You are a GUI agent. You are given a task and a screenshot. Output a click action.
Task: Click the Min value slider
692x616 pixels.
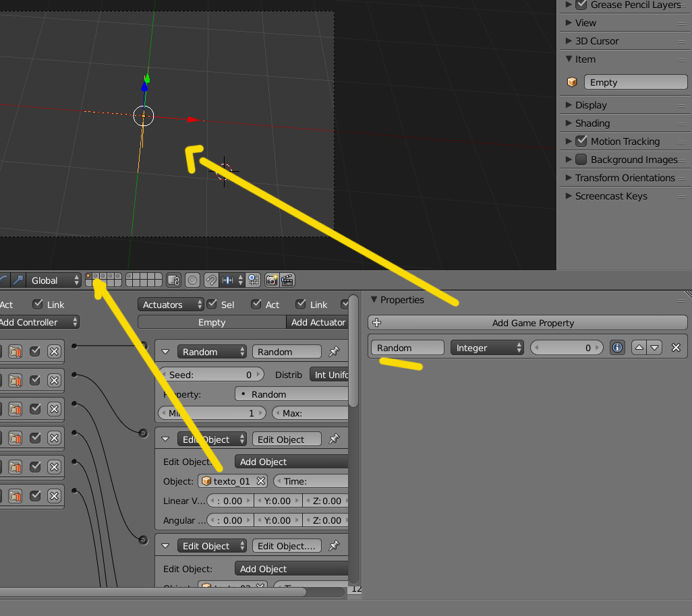(x=212, y=413)
